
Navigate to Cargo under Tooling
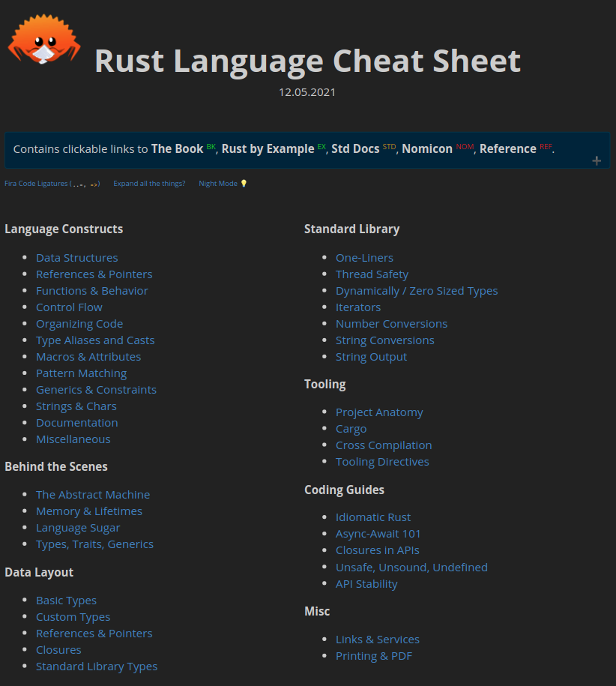click(x=351, y=429)
